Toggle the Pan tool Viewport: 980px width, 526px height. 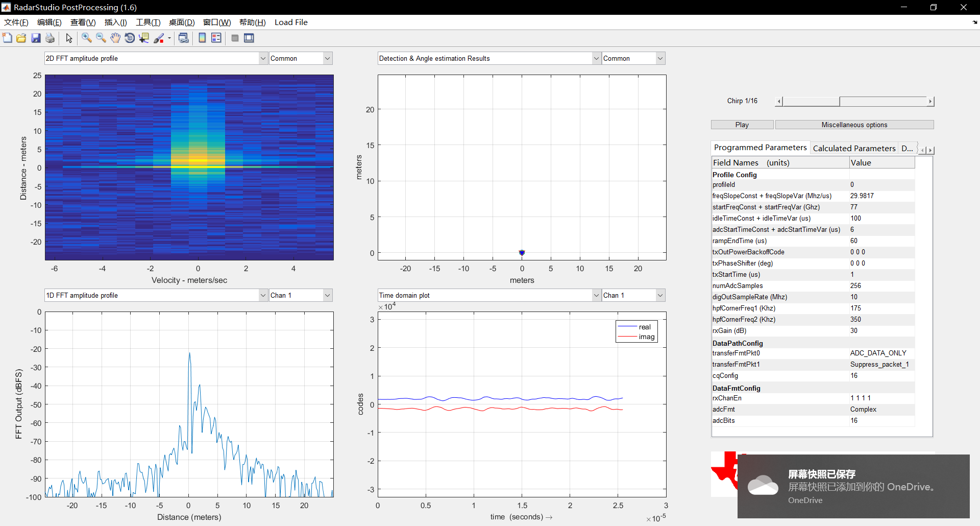pos(115,38)
